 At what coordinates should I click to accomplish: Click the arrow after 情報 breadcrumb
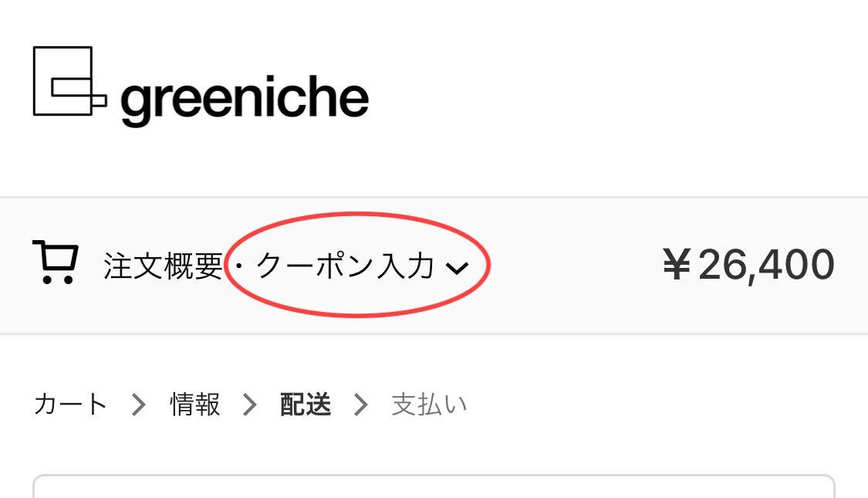coord(250,405)
